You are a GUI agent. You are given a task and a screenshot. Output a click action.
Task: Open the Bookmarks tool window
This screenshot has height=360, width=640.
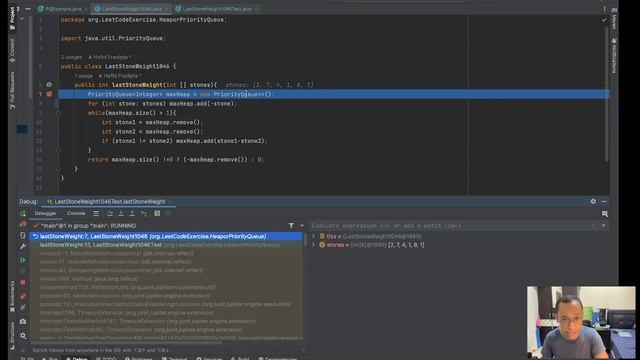tap(12, 297)
